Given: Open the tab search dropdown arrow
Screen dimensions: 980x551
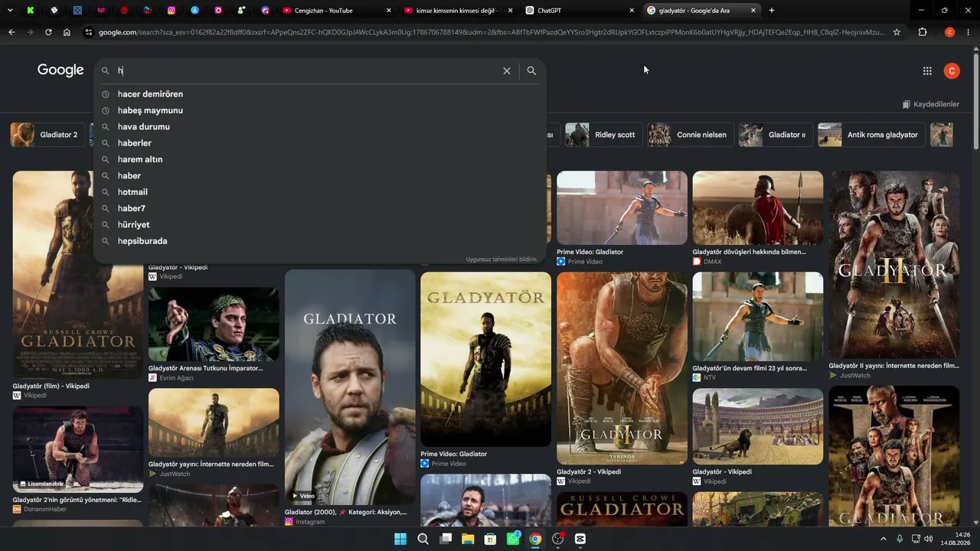Looking at the screenshot, I should [9, 11].
